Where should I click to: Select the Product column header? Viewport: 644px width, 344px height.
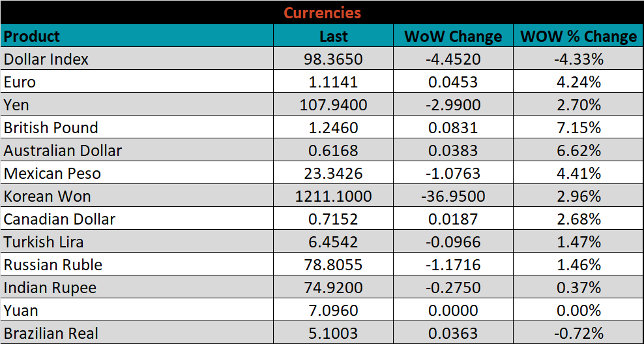[x=32, y=36]
